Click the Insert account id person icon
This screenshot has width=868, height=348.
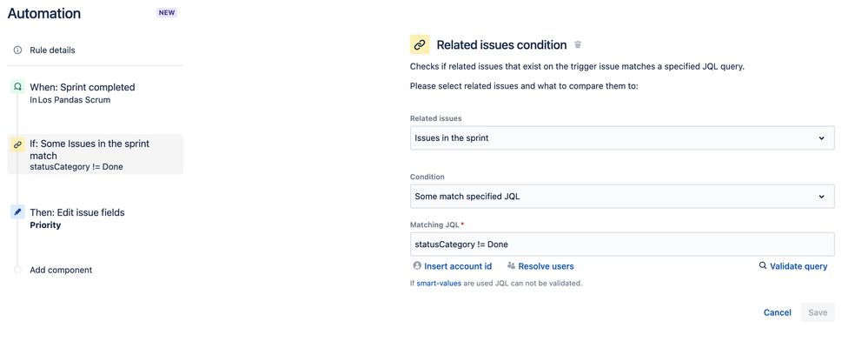pyautogui.click(x=417, y=265)
